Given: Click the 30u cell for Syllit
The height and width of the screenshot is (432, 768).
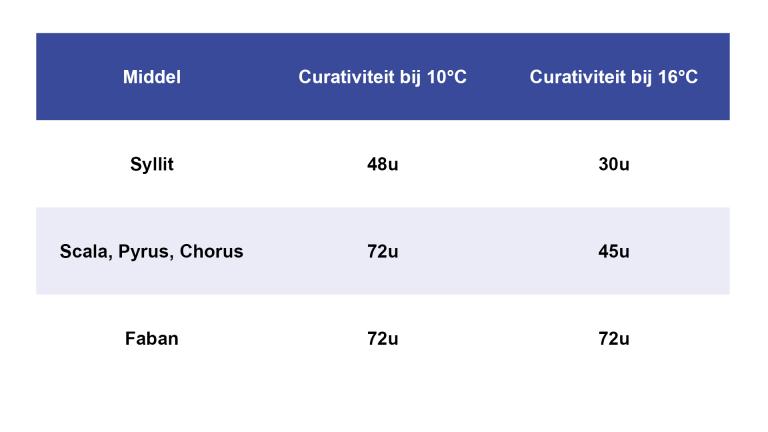Looking at the screenshot, I should pos(613,164).
